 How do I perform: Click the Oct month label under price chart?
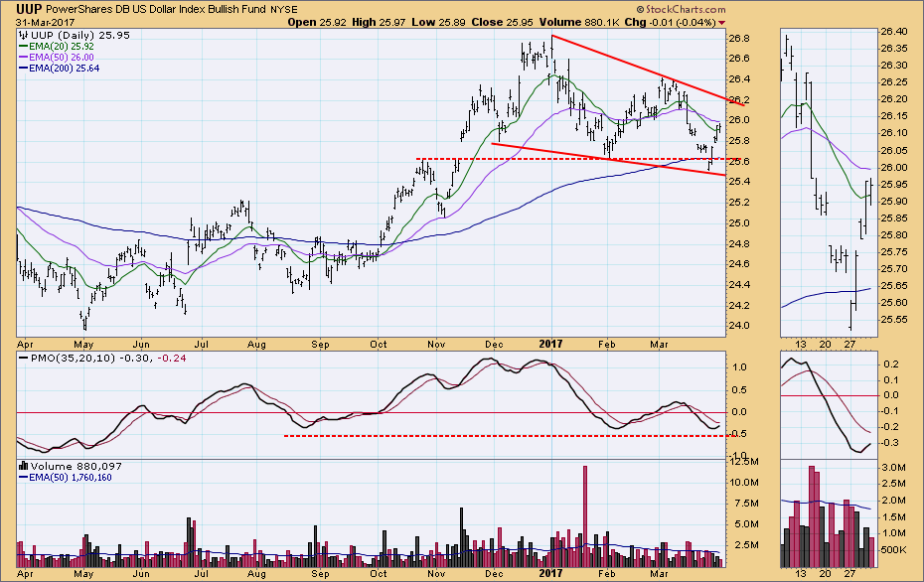click(378, 344)
